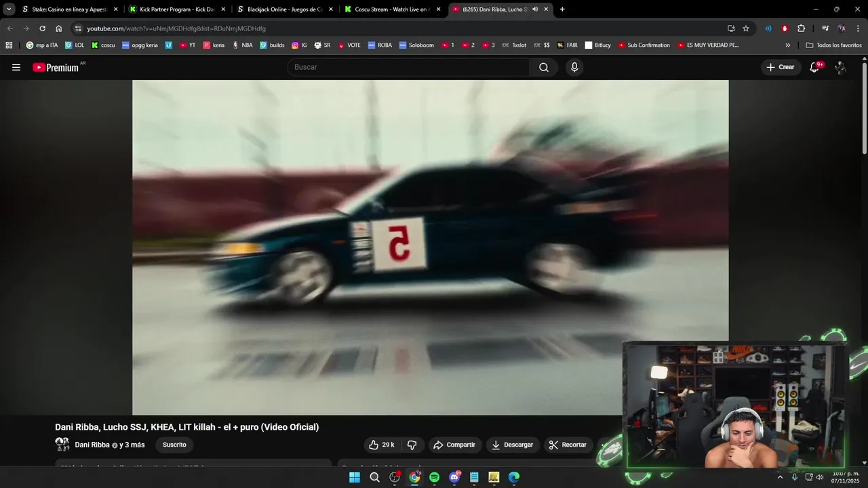
Task: Open Chrome extensions puzzle icon
Action: 801,28
